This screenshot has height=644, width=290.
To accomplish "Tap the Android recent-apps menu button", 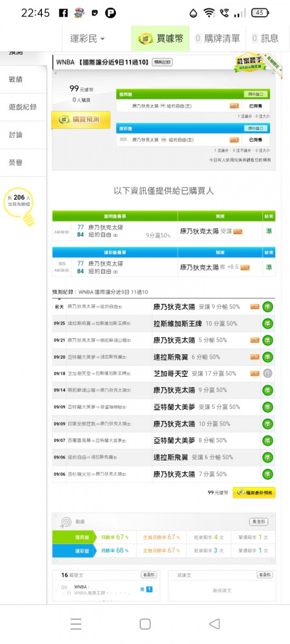I will pyautogui.click(x=75, y=624).
